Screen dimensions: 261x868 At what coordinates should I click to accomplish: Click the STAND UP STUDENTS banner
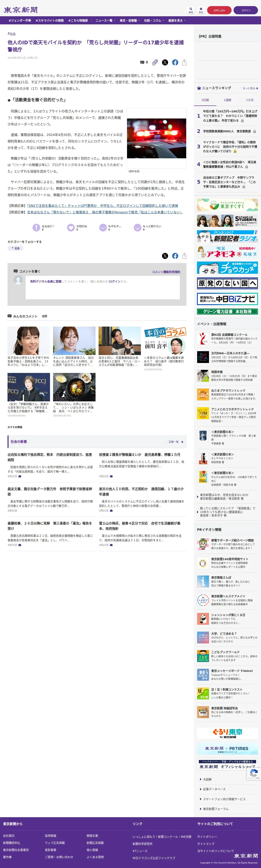(227, 221)
